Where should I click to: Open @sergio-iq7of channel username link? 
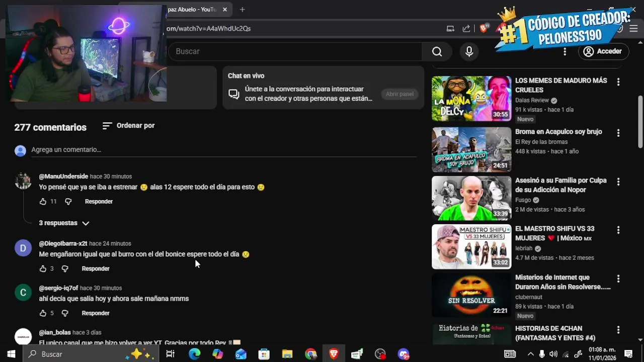pyautogui.click(x=58, y=288)
